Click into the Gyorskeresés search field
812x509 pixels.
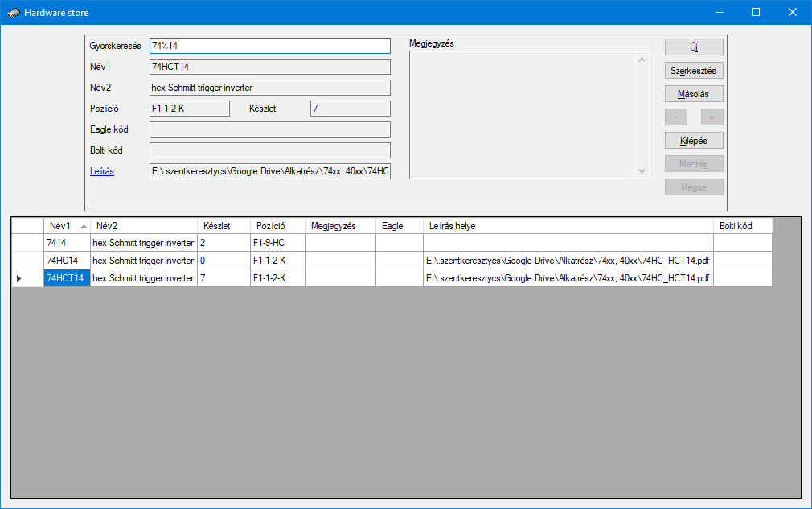pos(269,46)
